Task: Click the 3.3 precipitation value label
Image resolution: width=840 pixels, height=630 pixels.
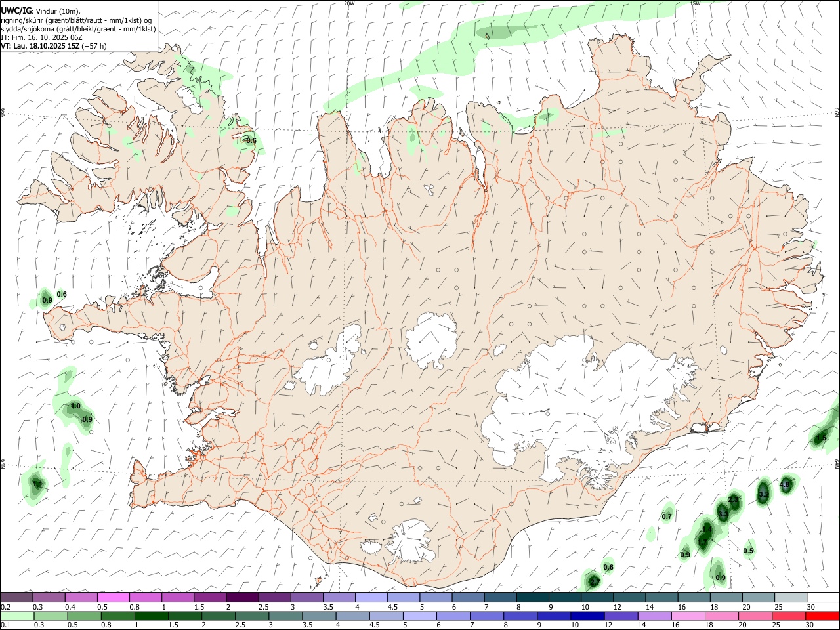Action: 723,514
